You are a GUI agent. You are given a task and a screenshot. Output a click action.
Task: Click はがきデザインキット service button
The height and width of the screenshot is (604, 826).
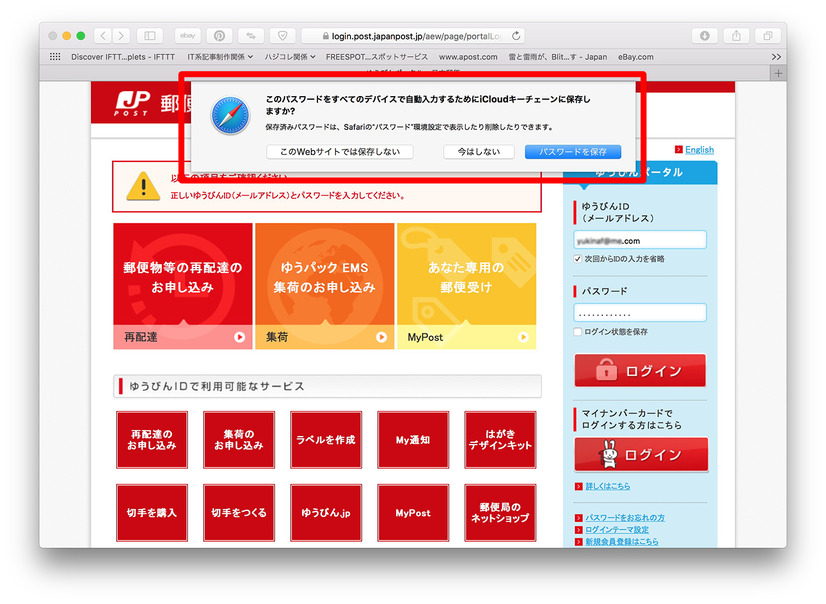coord(500,440)
